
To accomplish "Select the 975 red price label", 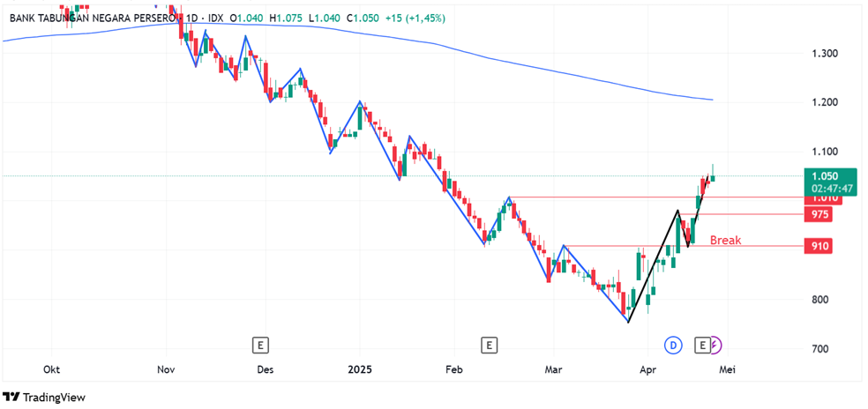I will [819, 215].
